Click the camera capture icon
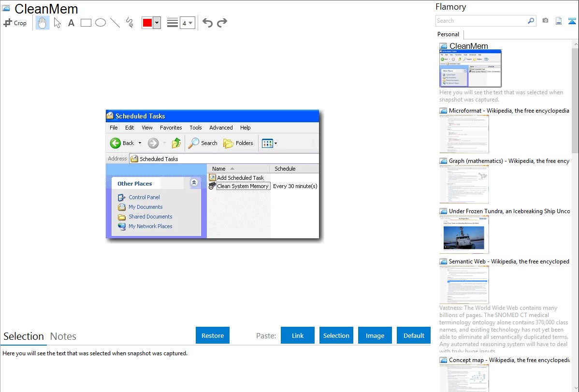579x392 pixels. [545, 21]
